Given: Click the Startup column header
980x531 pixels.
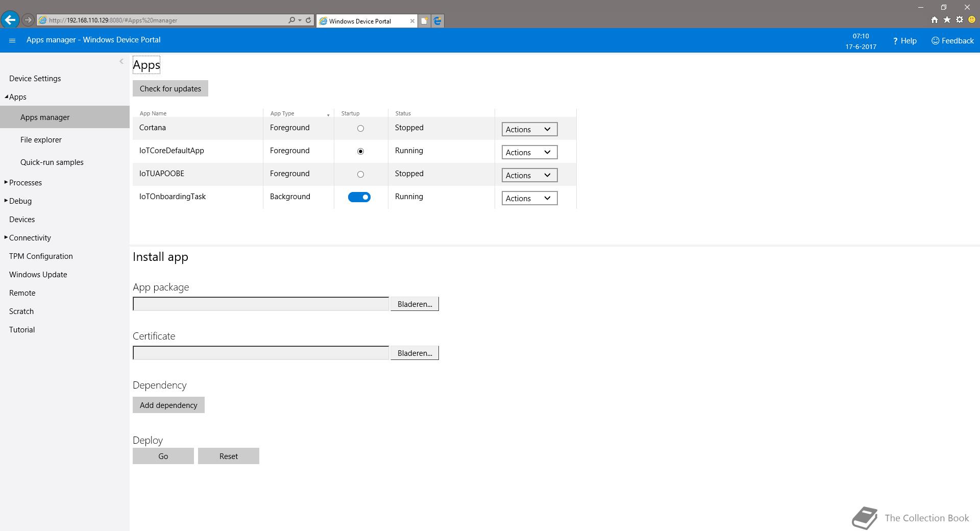Looking at the screenshot, I should pyautogui.click(x=350, y=113).
